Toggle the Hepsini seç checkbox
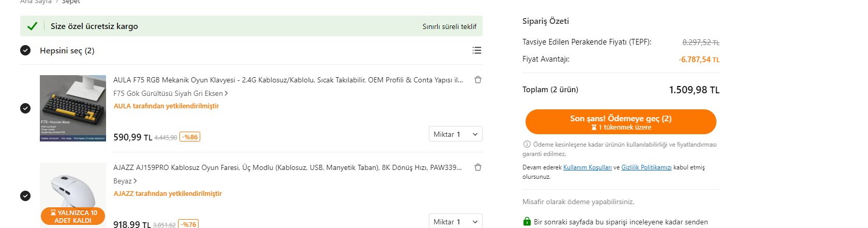868x228 pixels. coord(25,50)
